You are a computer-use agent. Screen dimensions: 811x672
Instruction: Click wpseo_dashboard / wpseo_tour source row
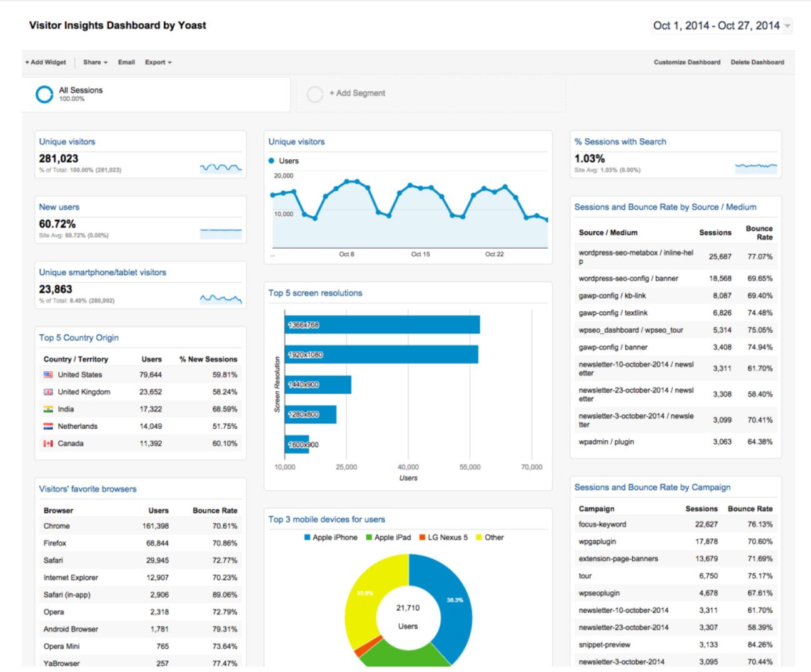(675, 330)
